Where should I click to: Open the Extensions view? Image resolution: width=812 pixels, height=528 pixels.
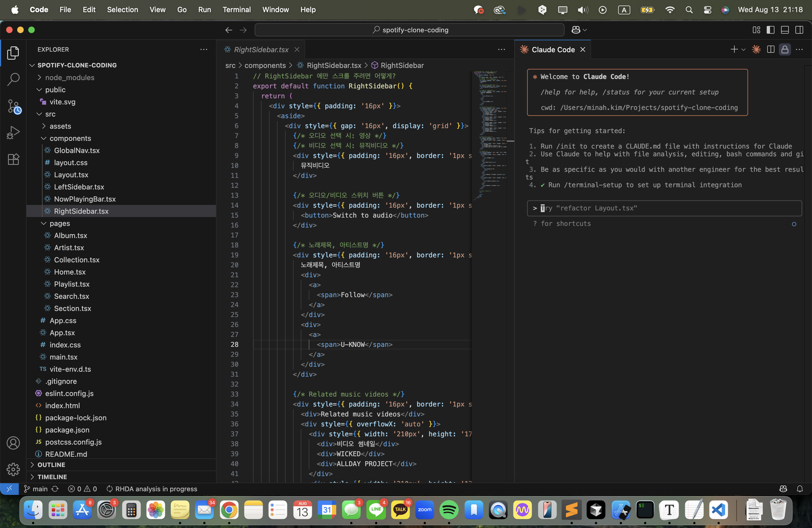(13, 159)
